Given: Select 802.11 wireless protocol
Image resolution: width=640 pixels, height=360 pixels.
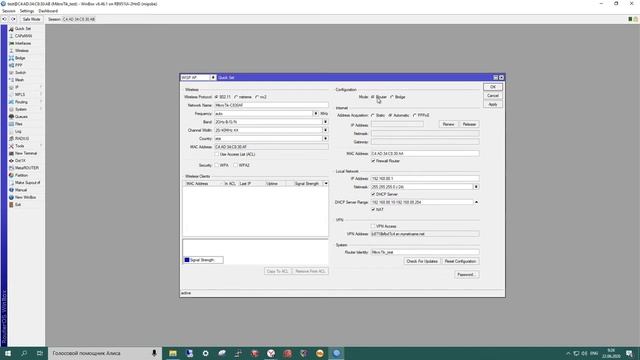Looking at the screenshot, I should click(216, 97).
